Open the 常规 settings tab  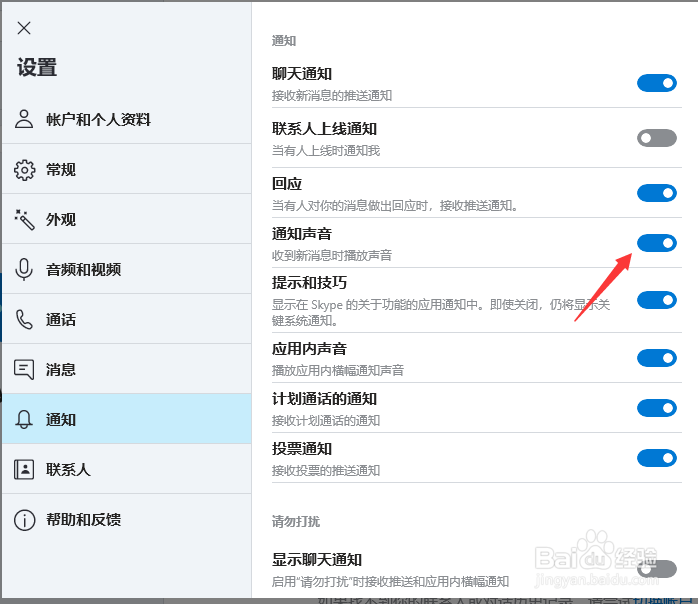coord(61,170)
